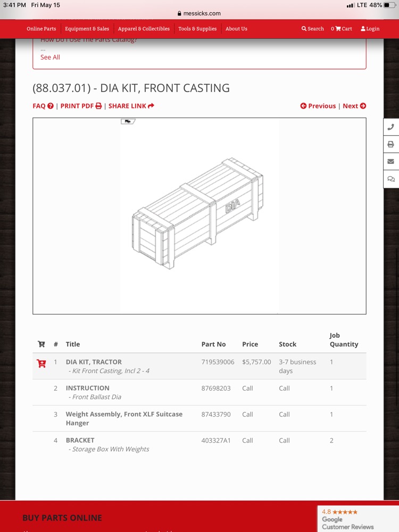The image size is (399, 532).
Task: Click the email envelope side icon
Action: tap(391, 162)
